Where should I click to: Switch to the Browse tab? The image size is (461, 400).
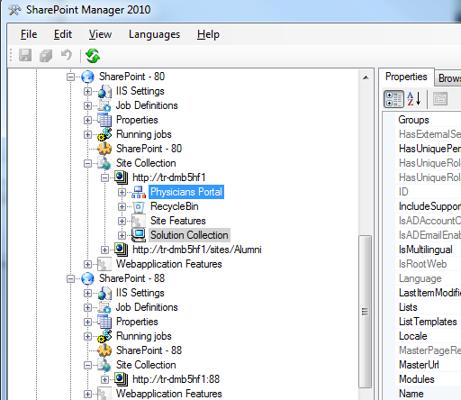449,78
